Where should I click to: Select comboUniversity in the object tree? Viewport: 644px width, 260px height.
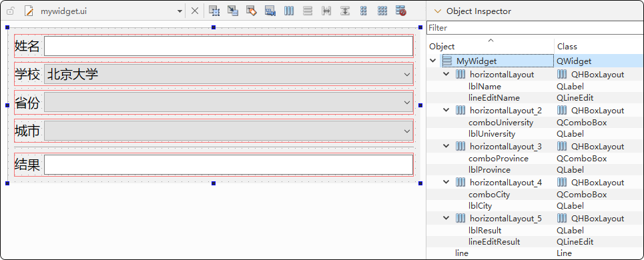pos(501,123)
